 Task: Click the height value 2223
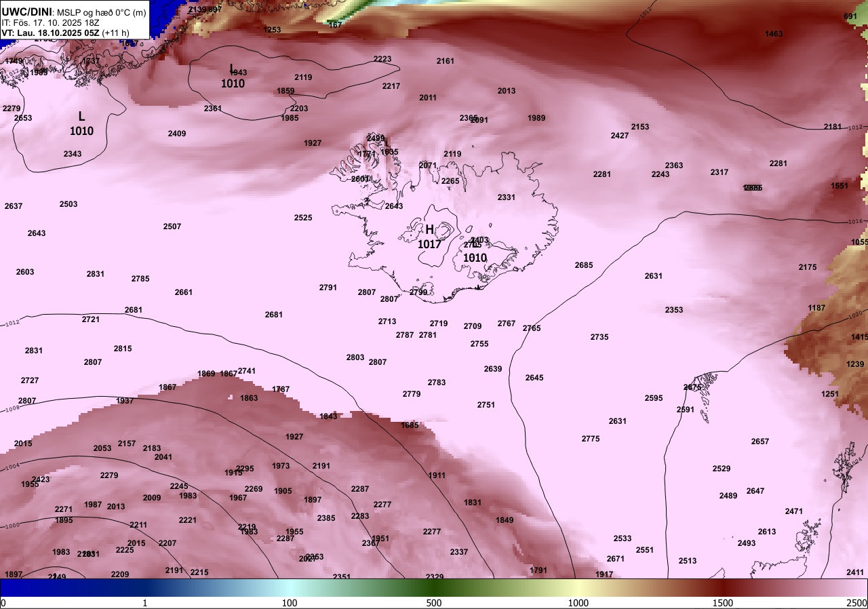click(x=382, y=60)
